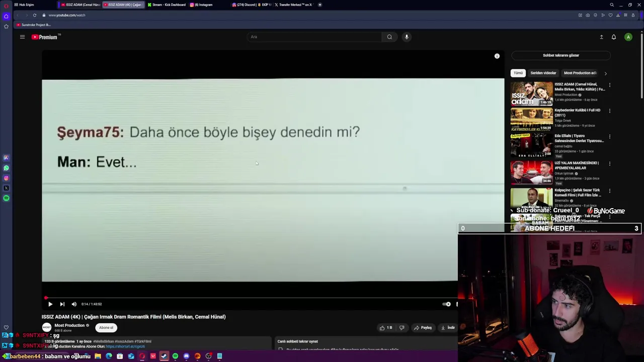
Task: Open Opera sidebar home icon
Action: tap(6, 16)
